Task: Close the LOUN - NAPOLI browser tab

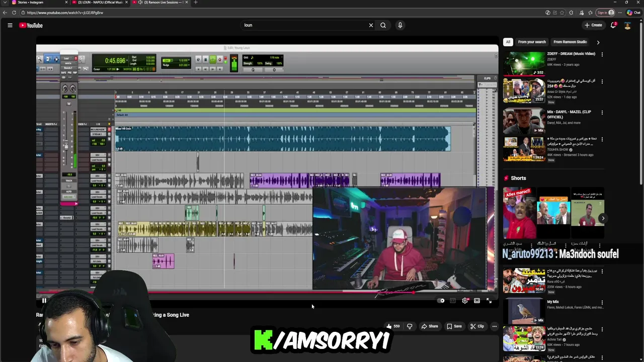Action: [127, 3]
